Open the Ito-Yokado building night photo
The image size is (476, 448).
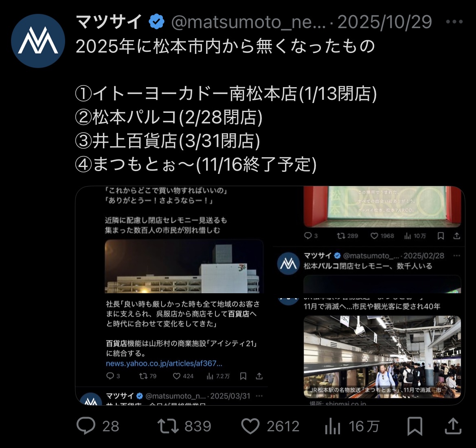(184, 266)
